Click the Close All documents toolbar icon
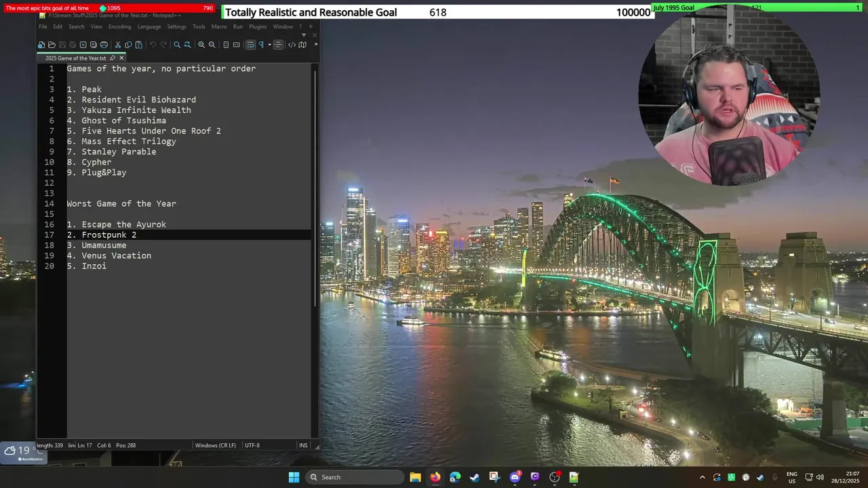Screen dimensions: 868x488 [x=94, y=45]
